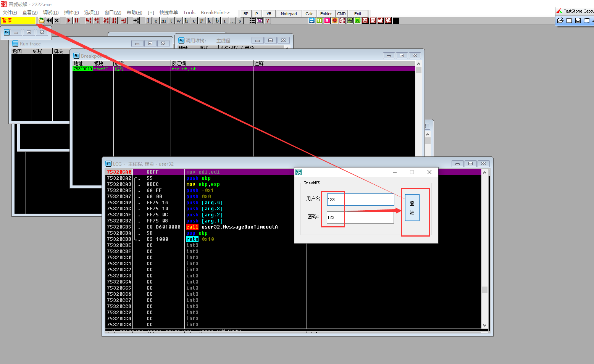This screenshot has height=364, width=594.
Task: Launch Notepad from shortcut bar
Action: click(289, 14)
